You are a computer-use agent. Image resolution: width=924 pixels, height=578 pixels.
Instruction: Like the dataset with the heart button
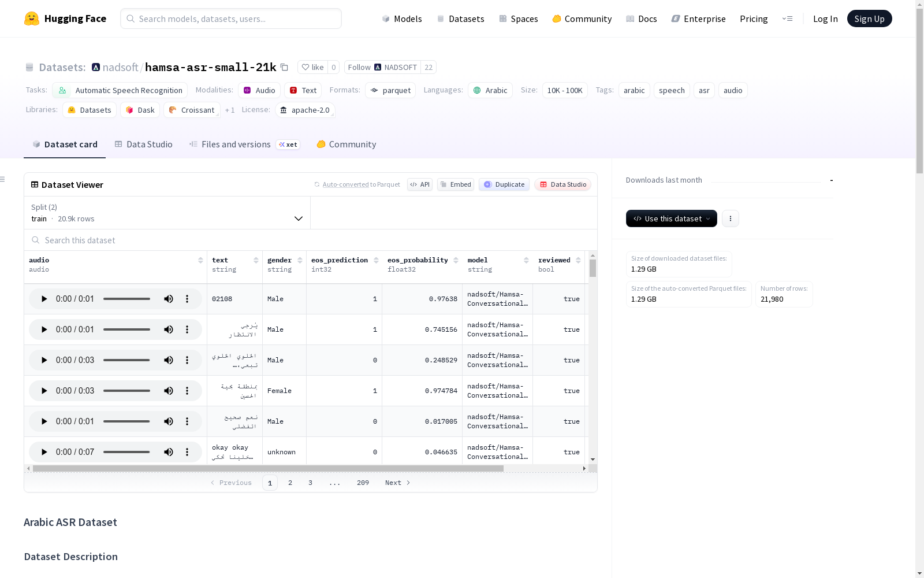(312, 67)
